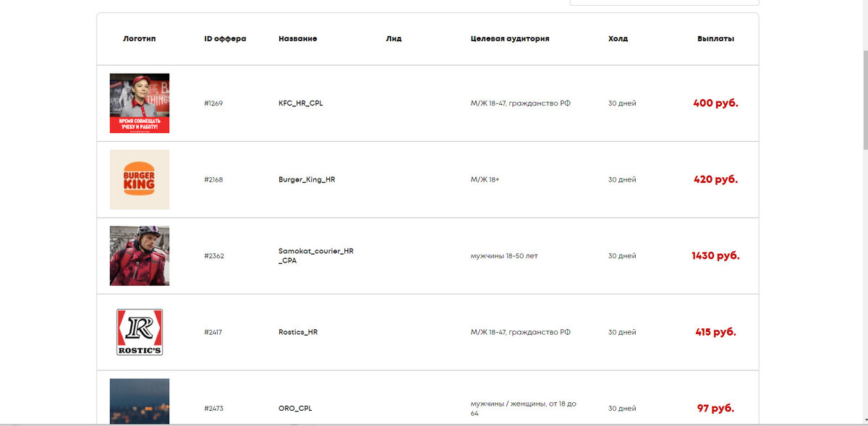The height and width of the screenshot is (426, 868).
Task: Click offer ID #2168
Action: tap(213, 179)
